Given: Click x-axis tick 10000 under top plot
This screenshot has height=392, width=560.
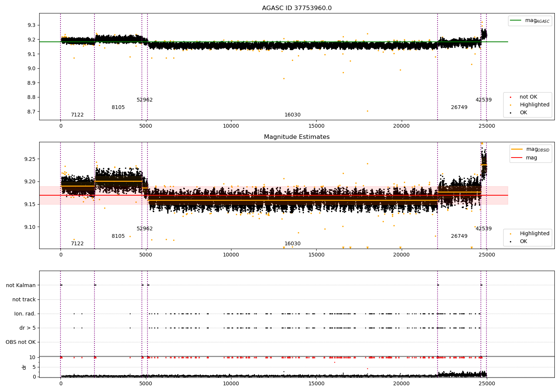Looking at the screenshot, I should (x=231, y=126).
